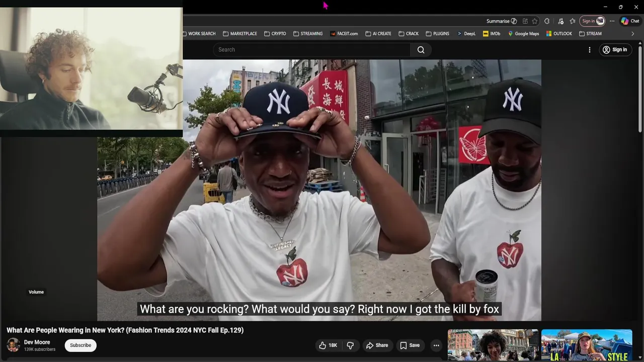Open Favorites list icon in toolbar
Screen dimensions: 644x362
[573, 21]
